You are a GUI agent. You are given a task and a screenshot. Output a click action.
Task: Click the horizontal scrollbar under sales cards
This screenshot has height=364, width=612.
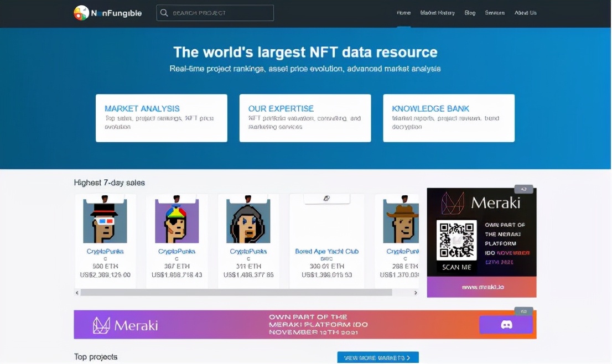(236, 292)
